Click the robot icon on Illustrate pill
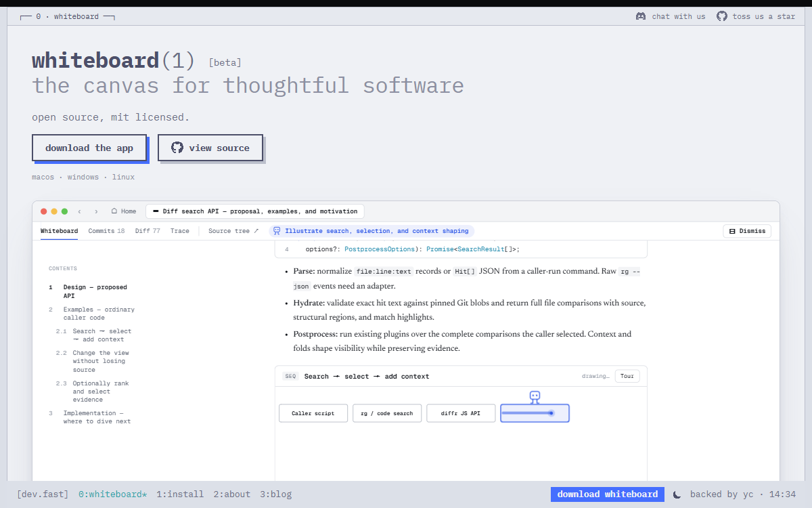This screenshot has width=812, height=508. 277,231
